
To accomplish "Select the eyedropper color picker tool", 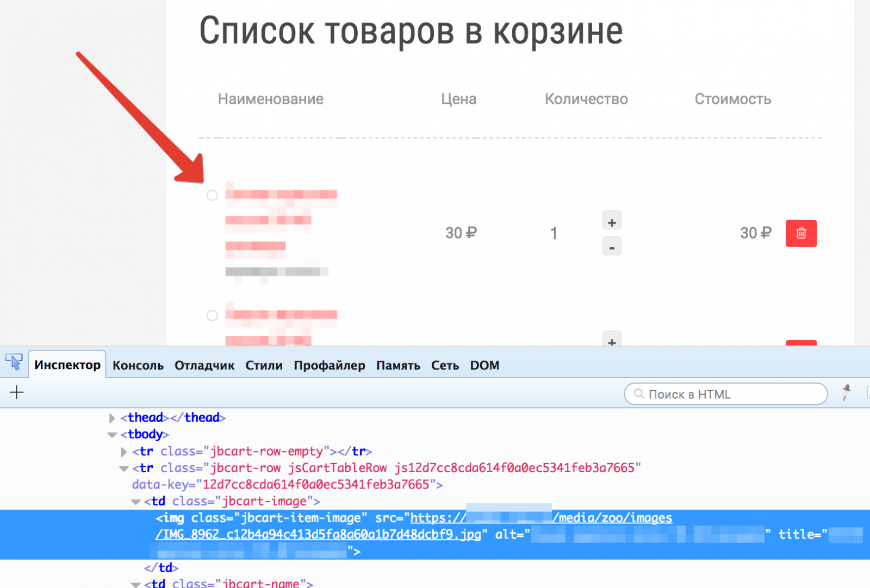I will (846, 392).
